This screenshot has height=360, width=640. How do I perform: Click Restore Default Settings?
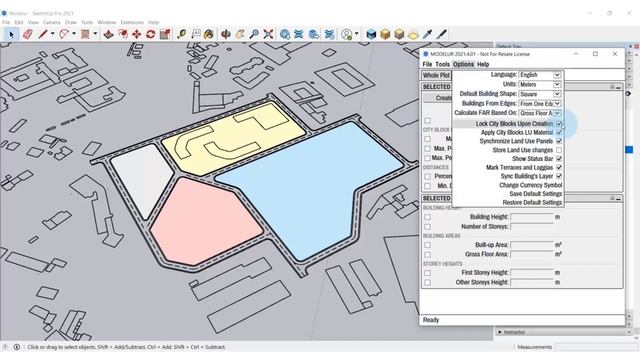click(532, 203)
